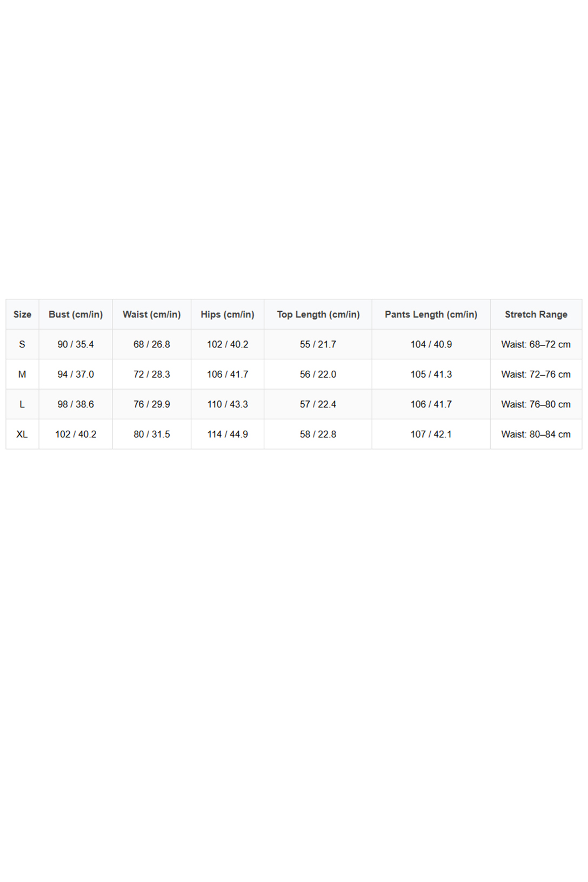Image resolution: width=588 pixels, height=882 pixels.
Task: Click pants length value 106 / 41.7
Action: pyautogui.click(x=431, y=404)
